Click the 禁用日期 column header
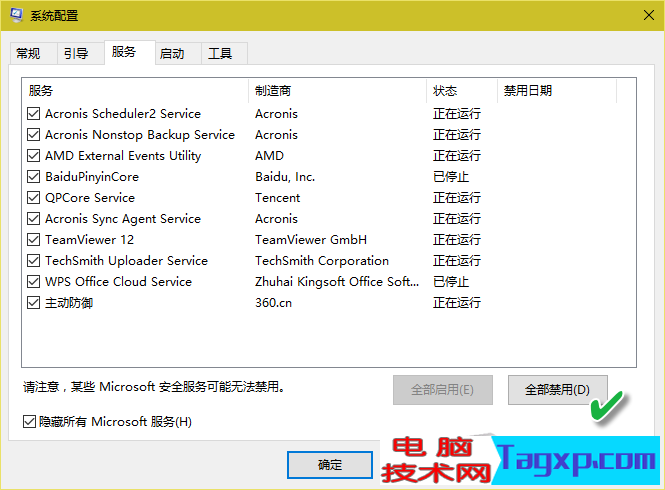Screen dimensions: 665x490 pyautogui.click(x=557, y=90)
